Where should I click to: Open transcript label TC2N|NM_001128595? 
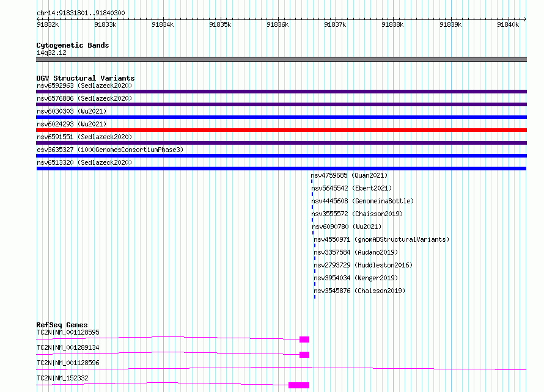[68, 332]
